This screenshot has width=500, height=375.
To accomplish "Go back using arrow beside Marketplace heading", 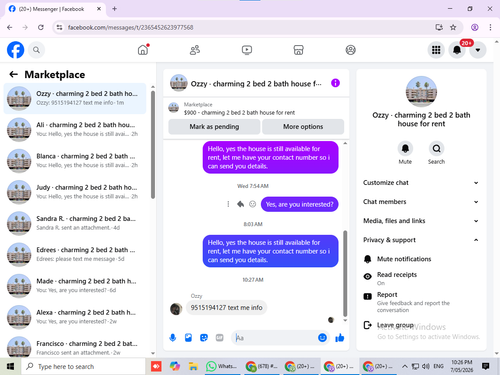I will pyautogui.click(x=13, y=74).
